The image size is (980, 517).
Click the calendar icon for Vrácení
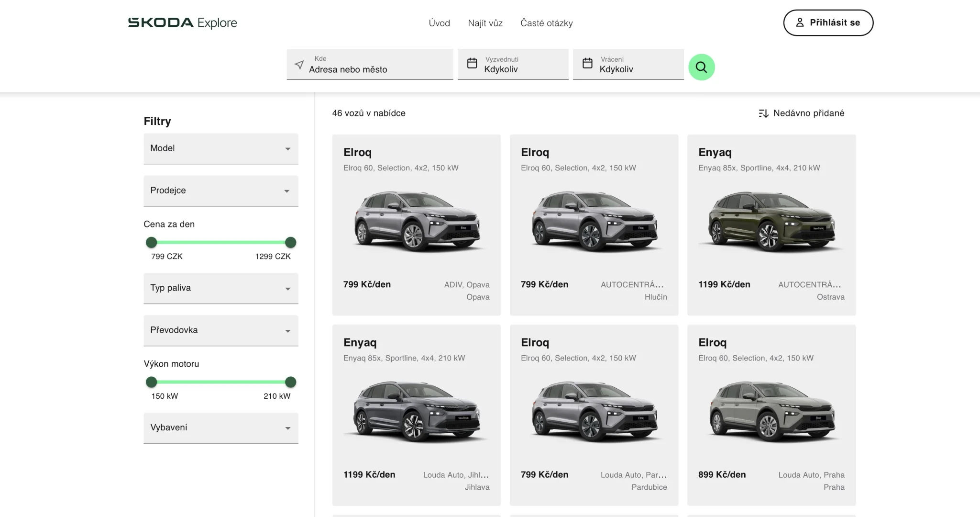click(587, 63)
